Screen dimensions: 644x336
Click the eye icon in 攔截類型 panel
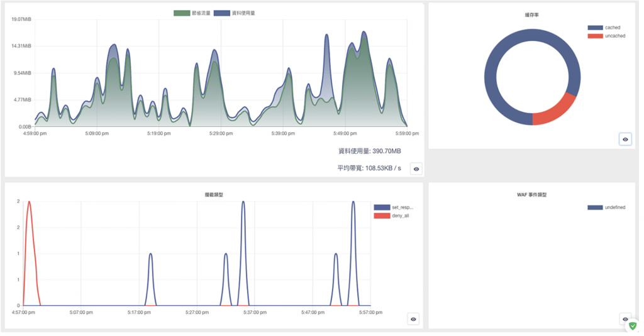click(x=413, y=319)
